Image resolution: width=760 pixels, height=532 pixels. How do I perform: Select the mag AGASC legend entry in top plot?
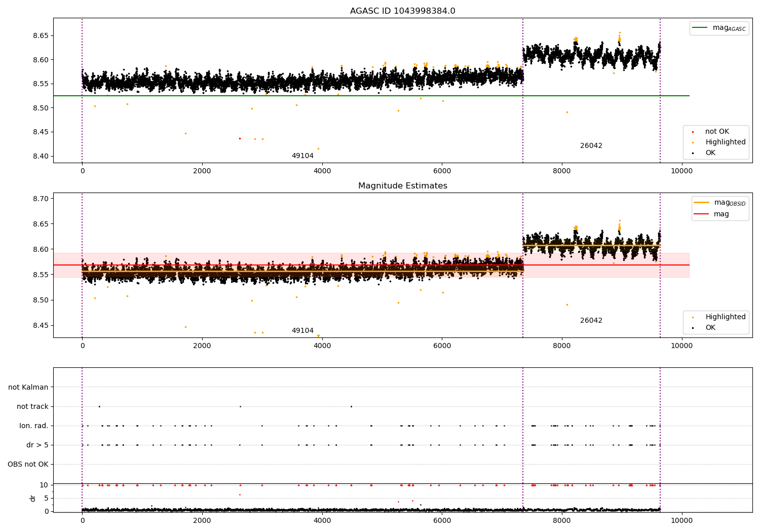(719, 28)
